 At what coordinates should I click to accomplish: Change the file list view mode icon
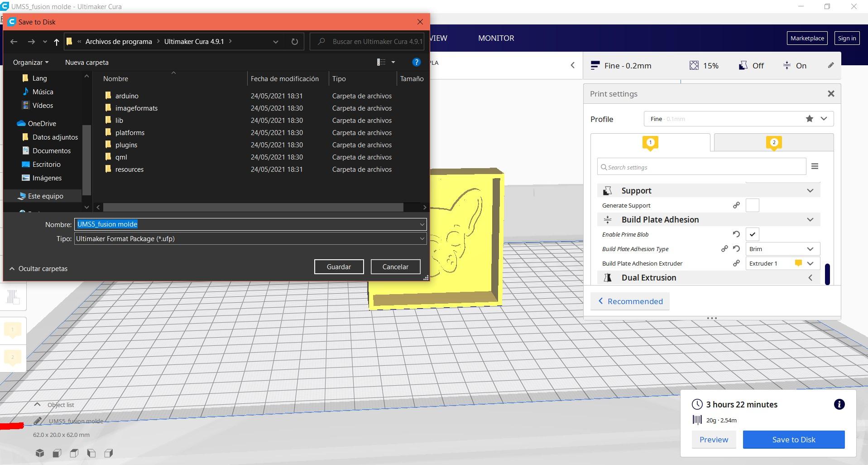381,62
